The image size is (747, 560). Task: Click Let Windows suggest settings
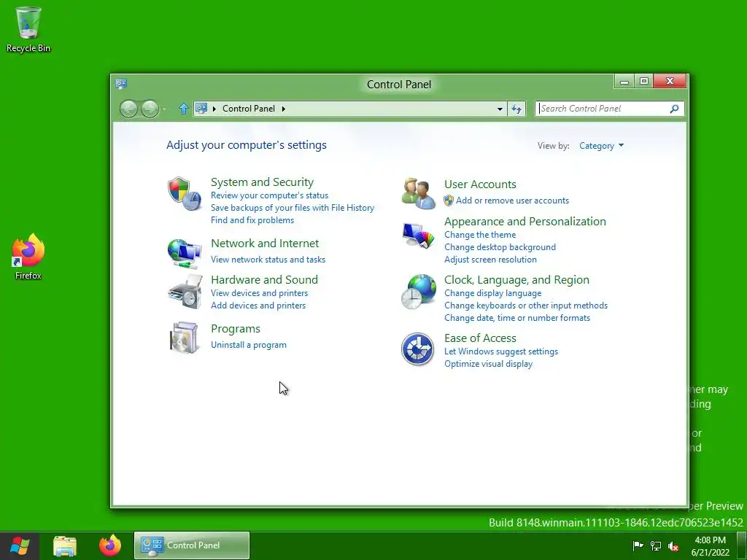pyautogui.click(x=501, y=351)
